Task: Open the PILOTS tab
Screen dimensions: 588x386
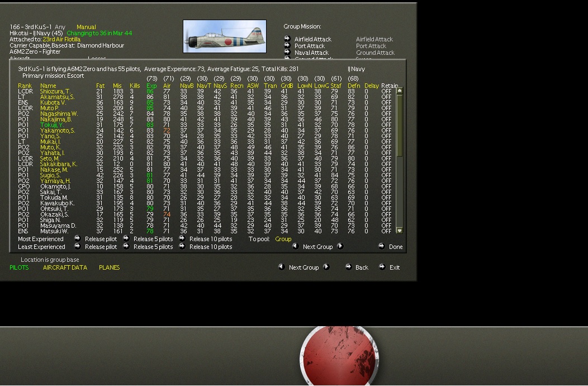Action: [x=19, y=267]
